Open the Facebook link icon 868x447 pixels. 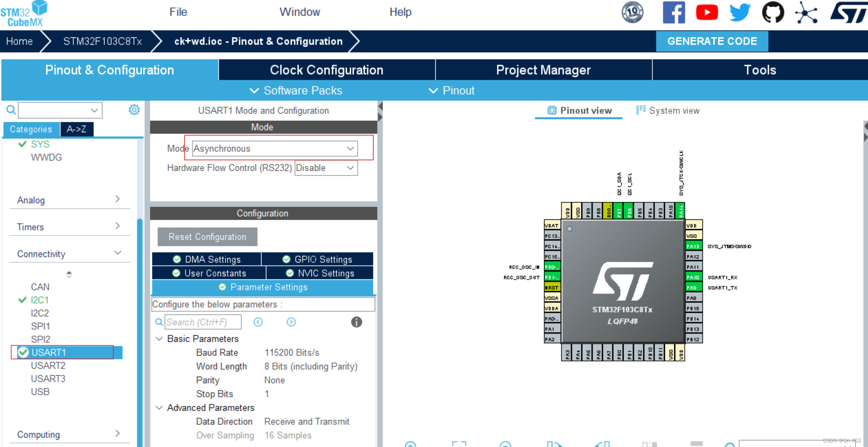click(674, 12)
